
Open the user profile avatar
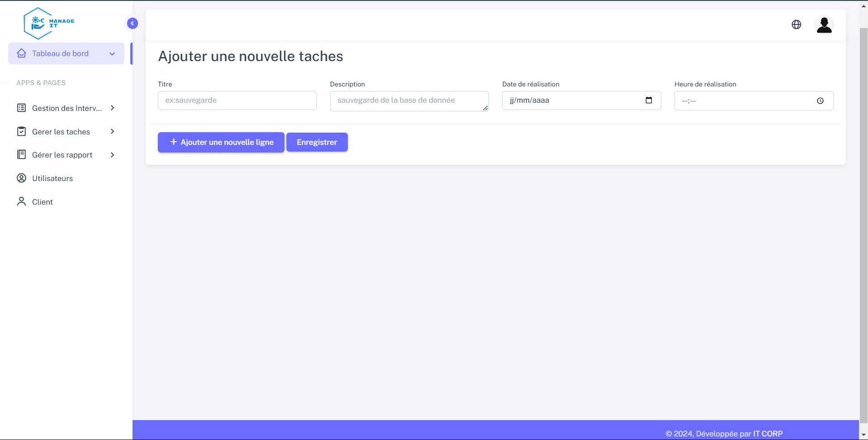tap(824, 25)
